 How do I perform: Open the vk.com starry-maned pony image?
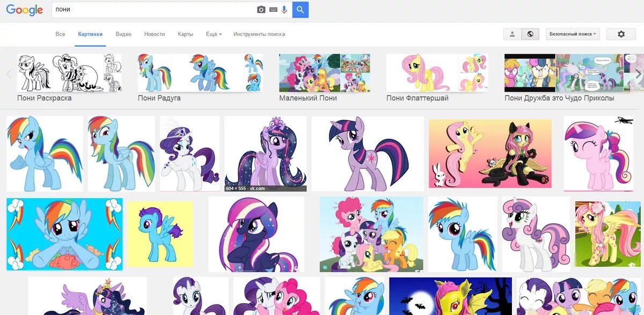[266, 154]
